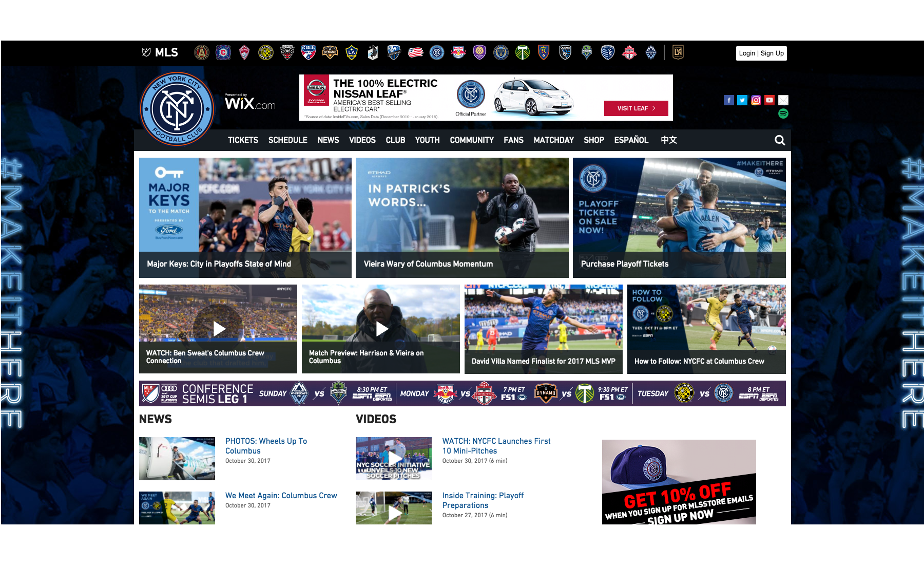This screenshot has height=565, width=924.
Task: Pick the Philadelphia Union crest
Action: tap(501, 52)
